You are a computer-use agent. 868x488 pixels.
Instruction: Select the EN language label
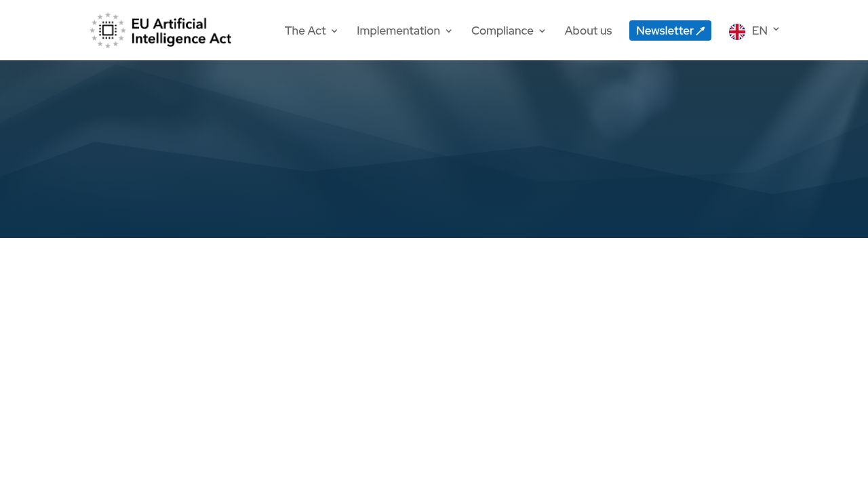[x=759, y=30]
